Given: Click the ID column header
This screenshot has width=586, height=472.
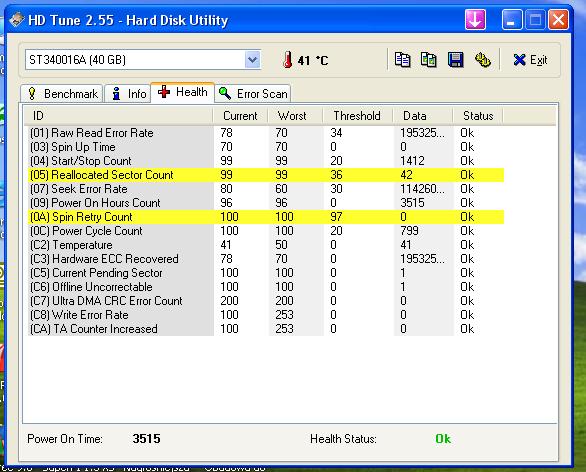Looking at the screenshot, I should [119, 116].
